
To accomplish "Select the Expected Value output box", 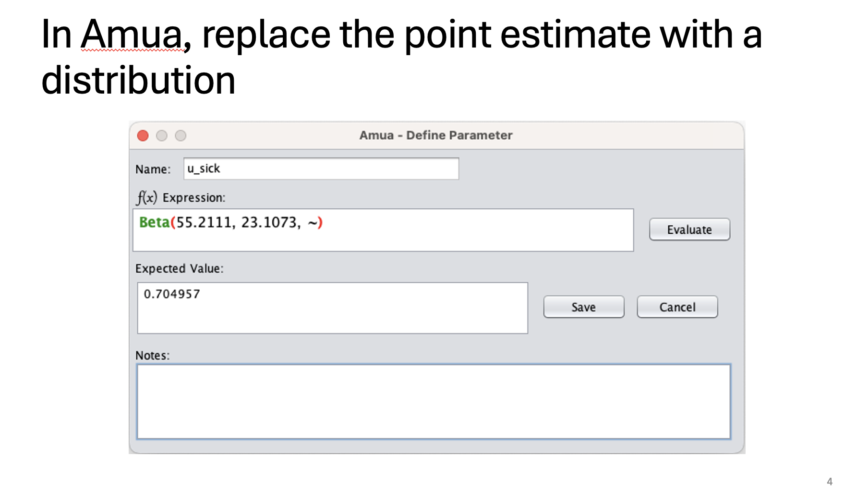I will click(x=332, y=312).
